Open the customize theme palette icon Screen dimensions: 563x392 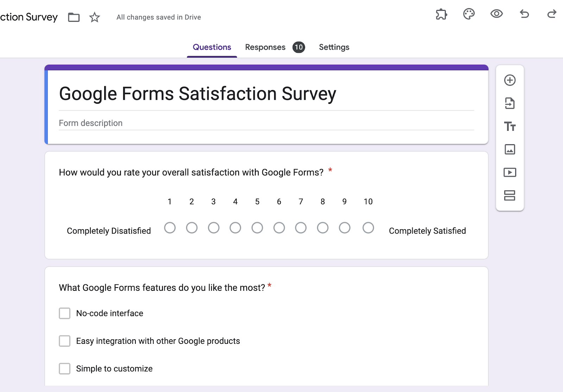pyautogui.click(x=469, y=14)
